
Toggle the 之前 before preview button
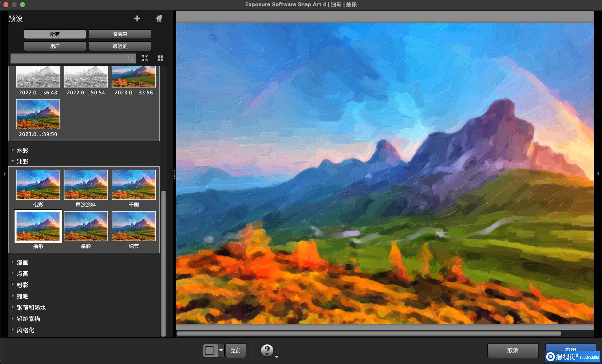click(x=236, y=351)
